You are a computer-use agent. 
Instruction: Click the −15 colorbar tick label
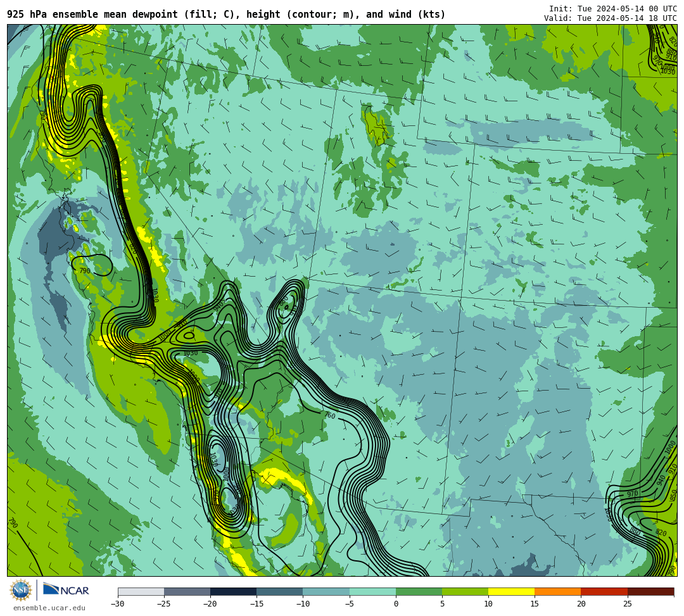(256, 604)
